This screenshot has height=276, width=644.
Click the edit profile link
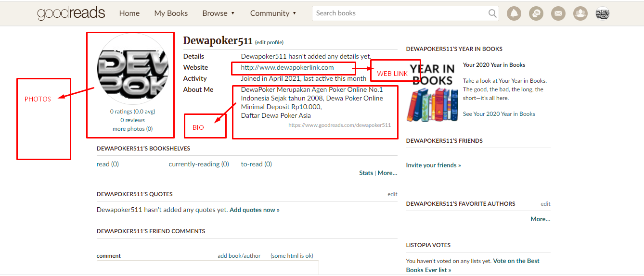[x=269, y=42]
